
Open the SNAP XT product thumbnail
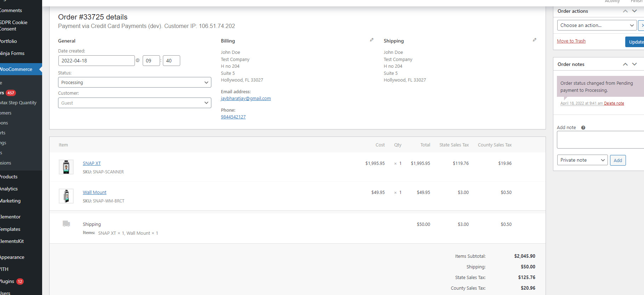point(66,167)
